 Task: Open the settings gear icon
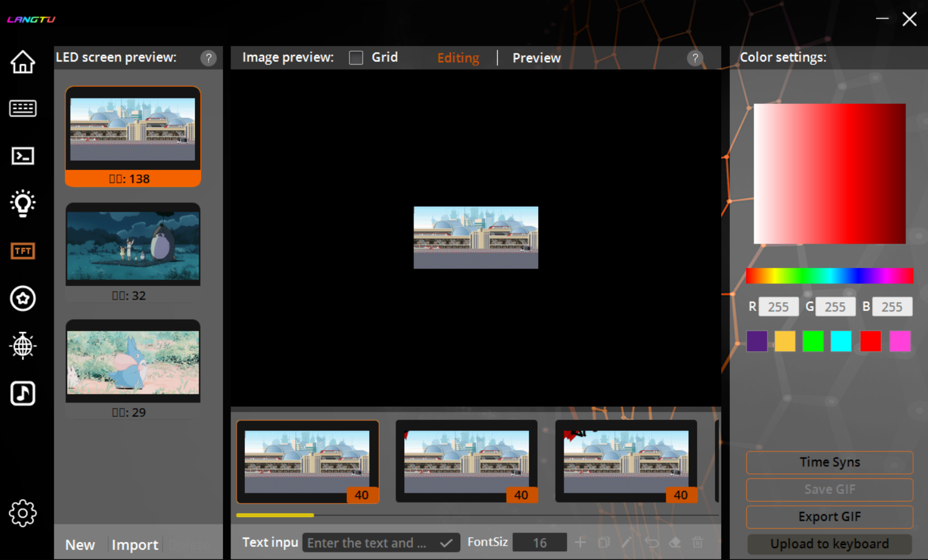pos(22,513)
